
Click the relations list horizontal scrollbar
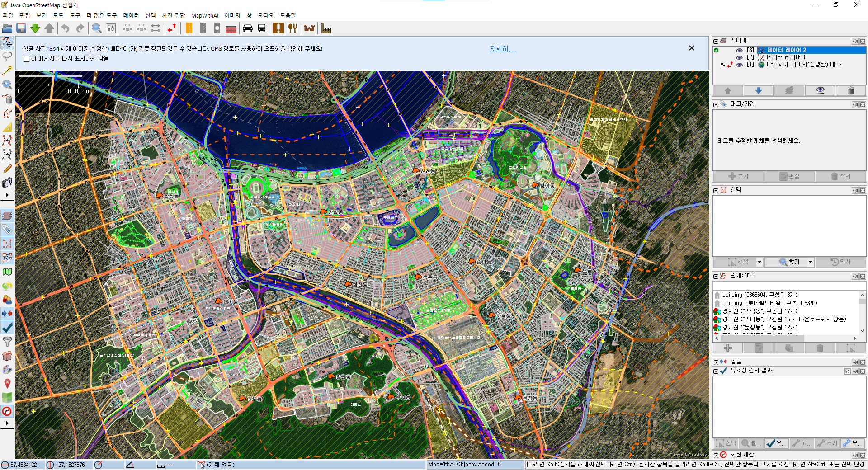coord(762,338)
